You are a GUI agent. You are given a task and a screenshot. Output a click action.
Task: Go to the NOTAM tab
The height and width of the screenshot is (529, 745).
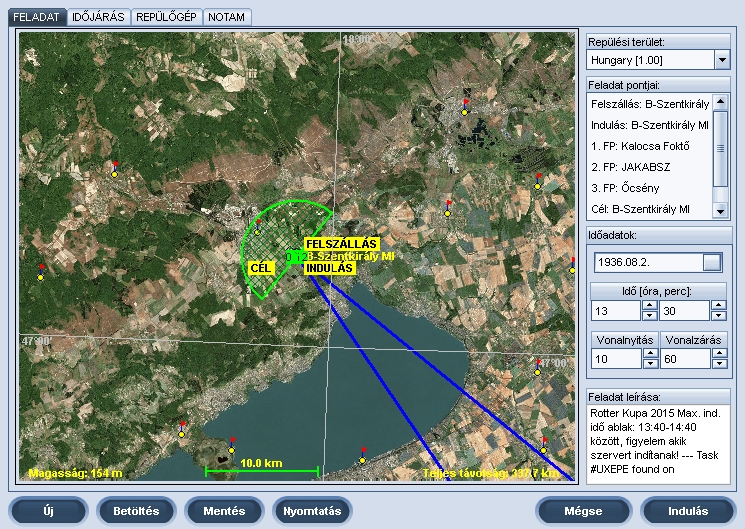(227, 17)
